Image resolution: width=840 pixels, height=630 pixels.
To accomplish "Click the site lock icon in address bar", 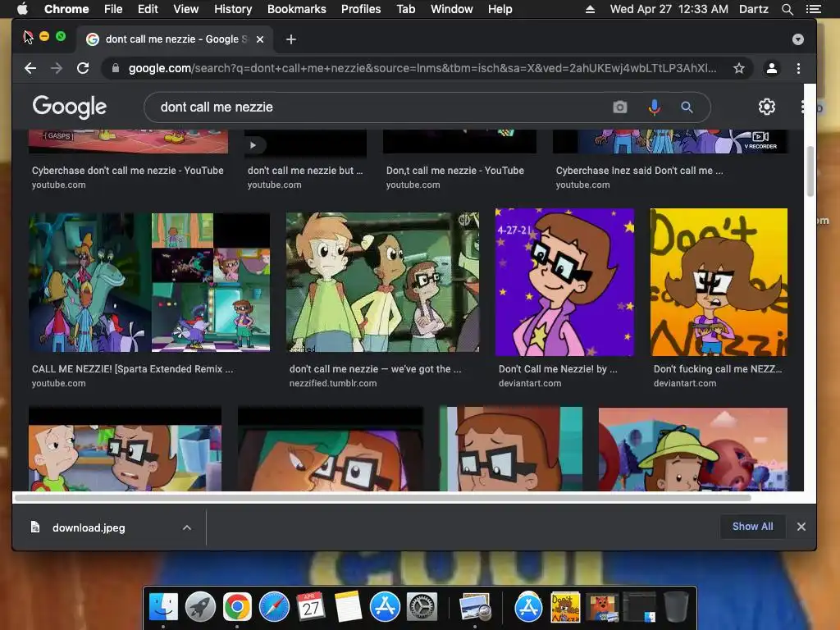I will pyautogui.click(x=115, y=68).
